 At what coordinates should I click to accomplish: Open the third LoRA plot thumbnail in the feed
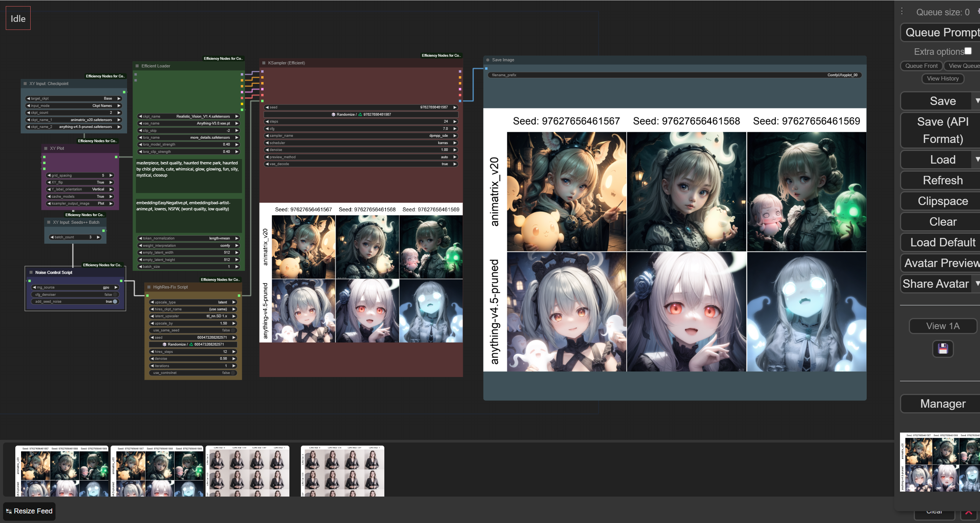point(247,471)
